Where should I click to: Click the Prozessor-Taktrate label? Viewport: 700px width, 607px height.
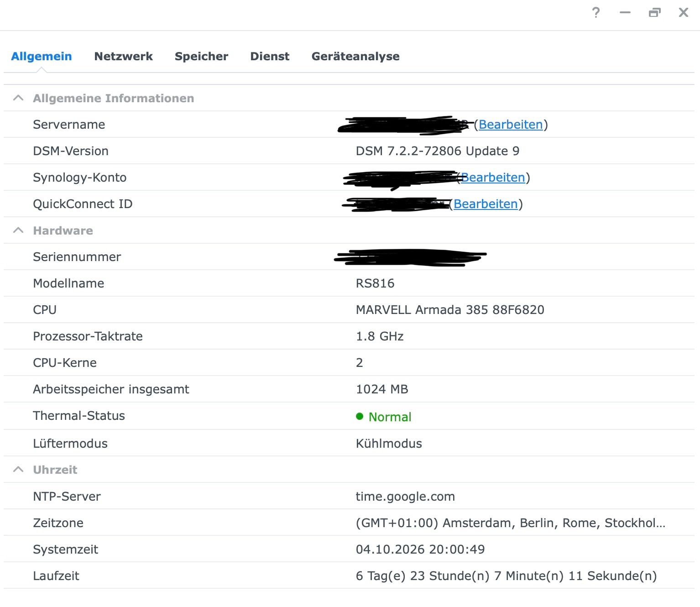88,336
